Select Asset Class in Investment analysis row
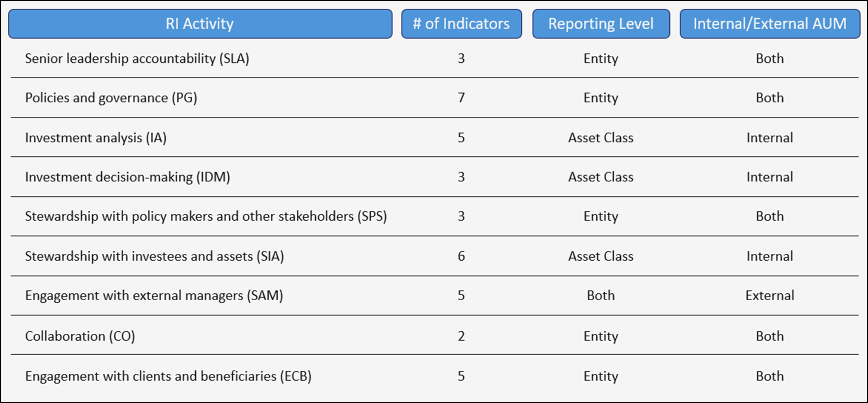This screenshot has width=868, height=403. 601,138
